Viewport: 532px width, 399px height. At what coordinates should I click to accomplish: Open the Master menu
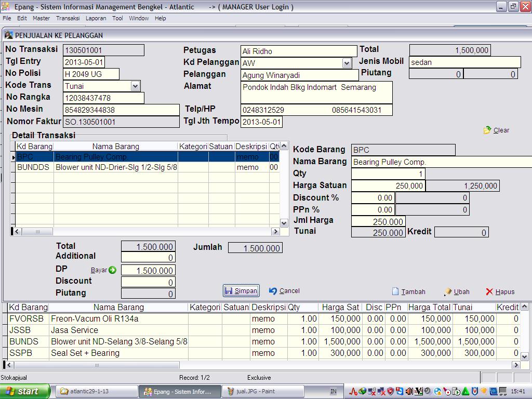pyautogui.click(x=41, y=18)
